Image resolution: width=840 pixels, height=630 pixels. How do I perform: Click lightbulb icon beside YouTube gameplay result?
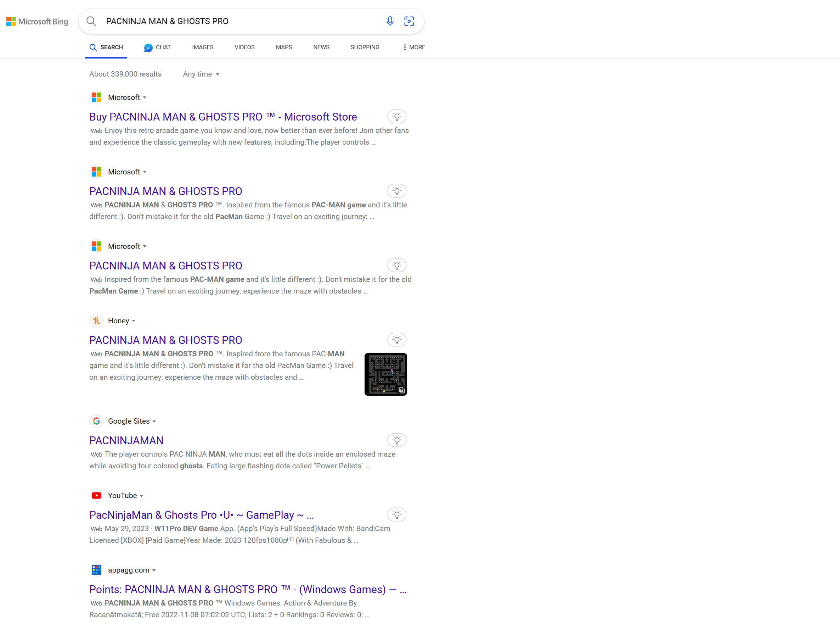[396, 514]
